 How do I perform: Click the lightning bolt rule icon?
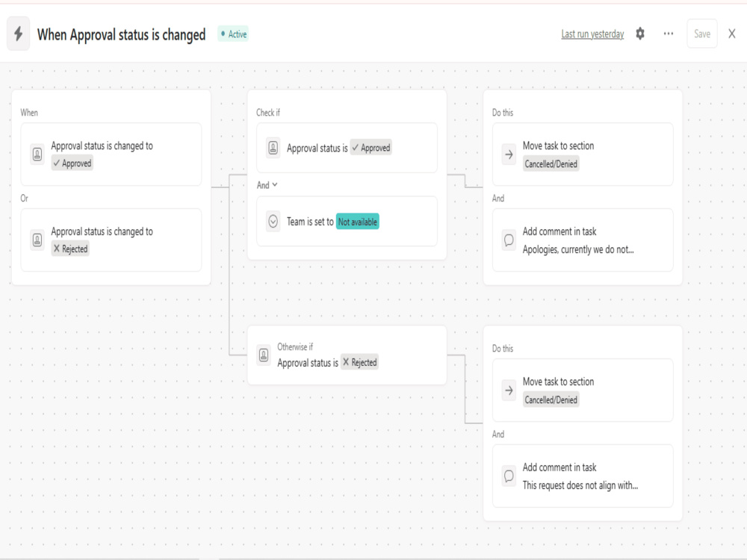(18, 34)
